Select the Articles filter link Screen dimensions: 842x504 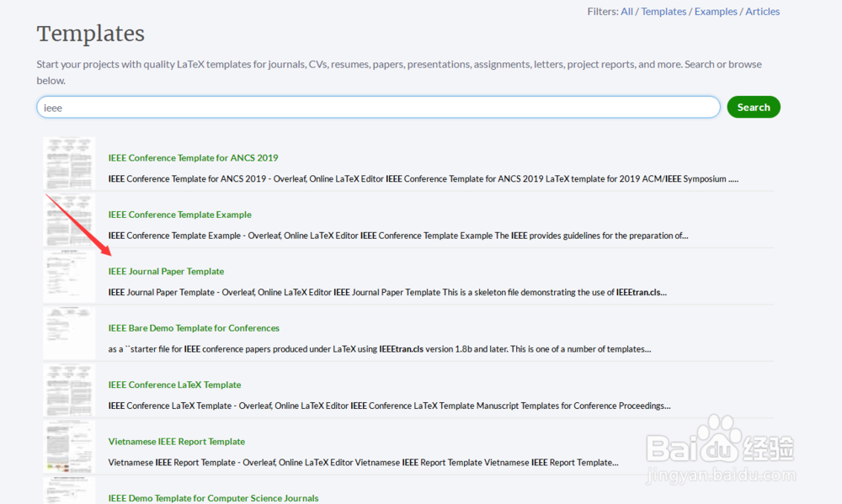[x=762, y=11]
